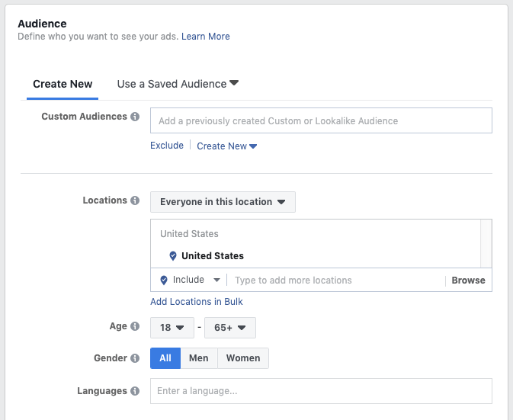Click the Browse locations button
513x420 pixels.
468,281
